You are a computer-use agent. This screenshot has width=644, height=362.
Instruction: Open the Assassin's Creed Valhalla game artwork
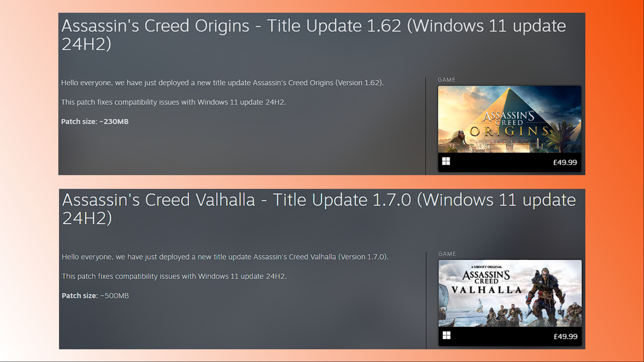pyautogui.click(x=510, y=293)
